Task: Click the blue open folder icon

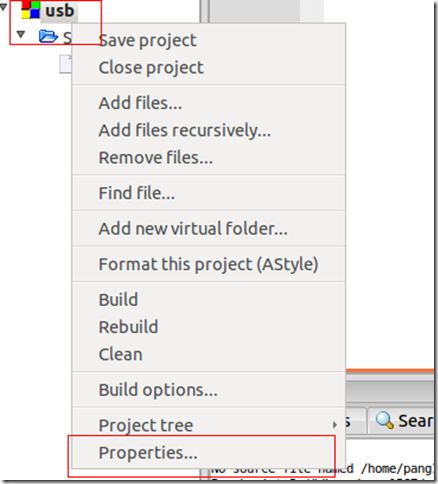Action: point(48,36)
